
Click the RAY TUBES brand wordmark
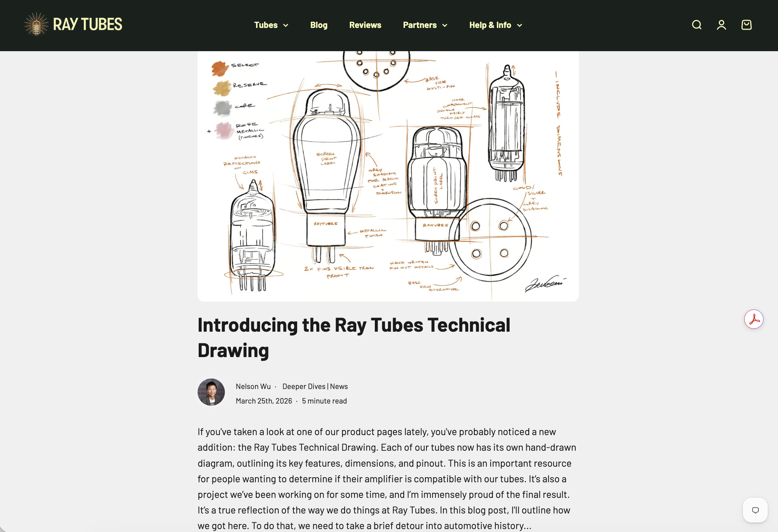(x=88, y=24)
